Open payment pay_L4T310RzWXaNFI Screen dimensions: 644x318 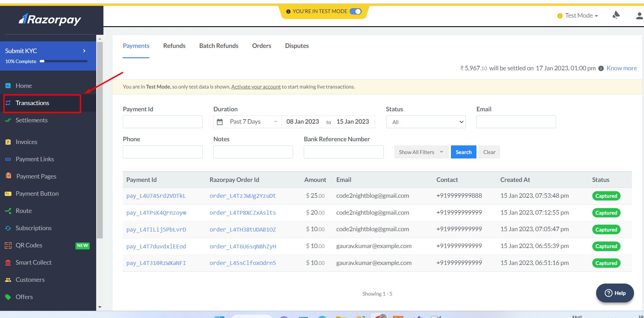[156, 263]
